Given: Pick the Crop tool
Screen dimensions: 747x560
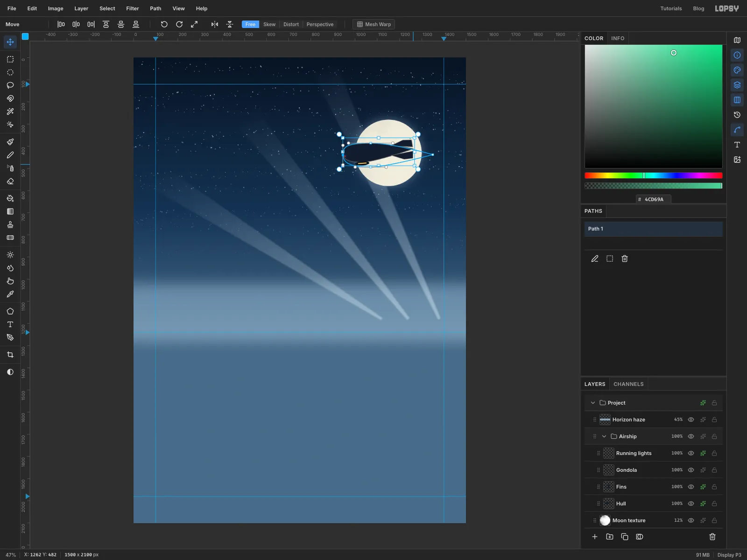Looking at the screenshot, I should point(10,355).
